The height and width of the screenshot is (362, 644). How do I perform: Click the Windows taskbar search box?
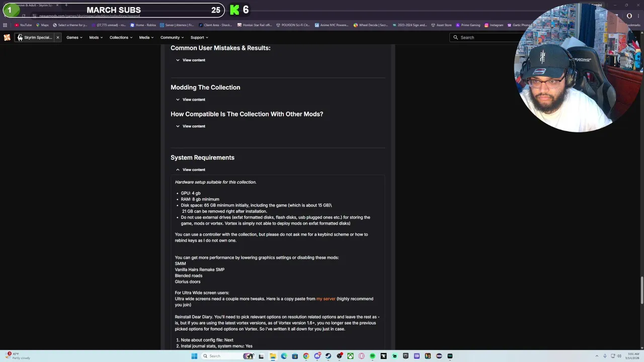coord(228,356)
